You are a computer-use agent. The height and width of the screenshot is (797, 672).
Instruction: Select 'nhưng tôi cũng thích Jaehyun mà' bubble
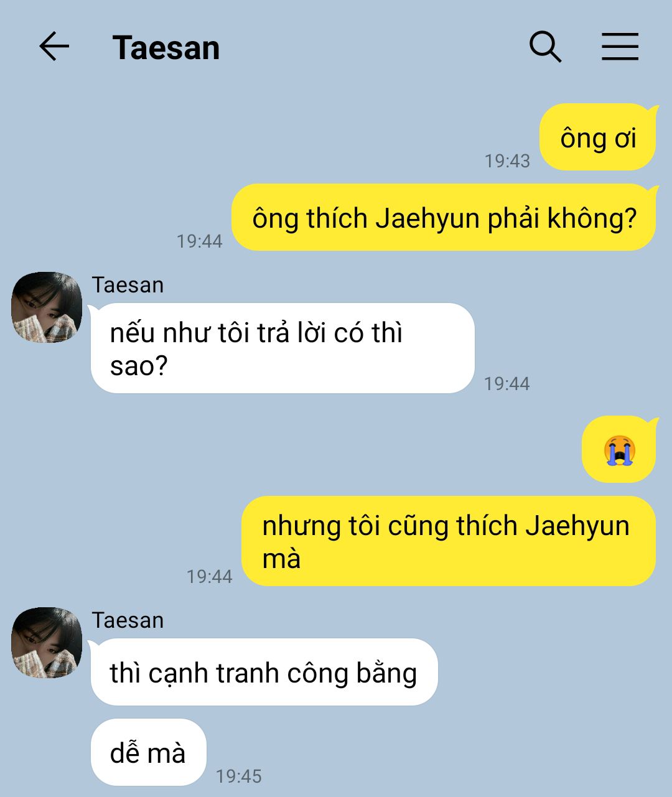point(449,541)
